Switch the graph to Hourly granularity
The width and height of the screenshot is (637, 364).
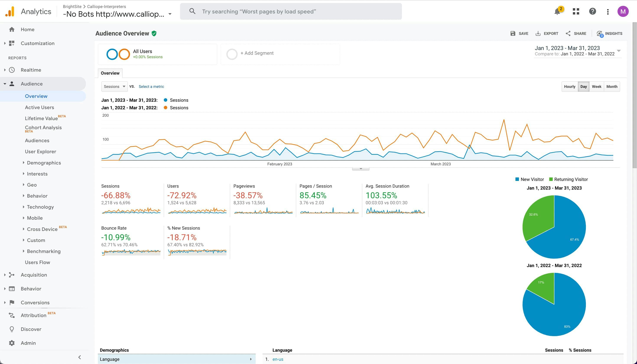click(569, 87)
